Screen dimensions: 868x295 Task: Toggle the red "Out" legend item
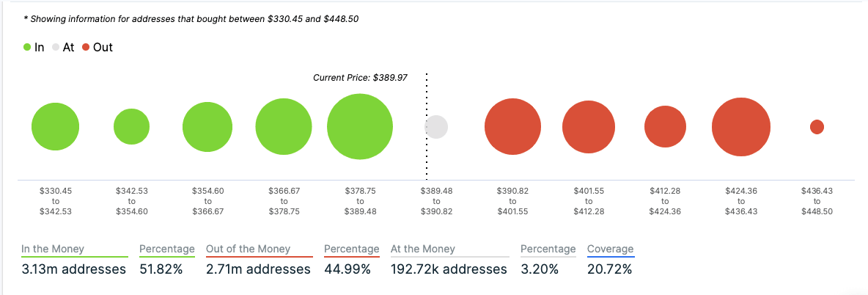(96, 48)
